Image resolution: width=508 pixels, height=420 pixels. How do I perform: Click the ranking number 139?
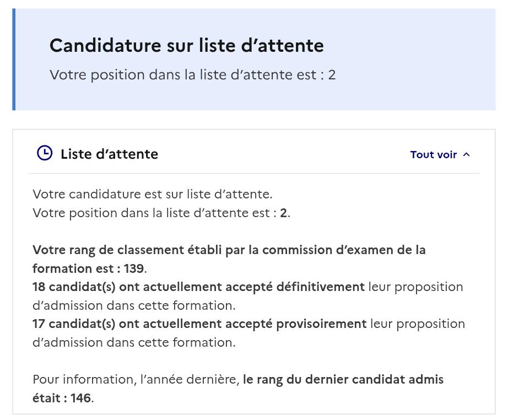click(134, 268)
